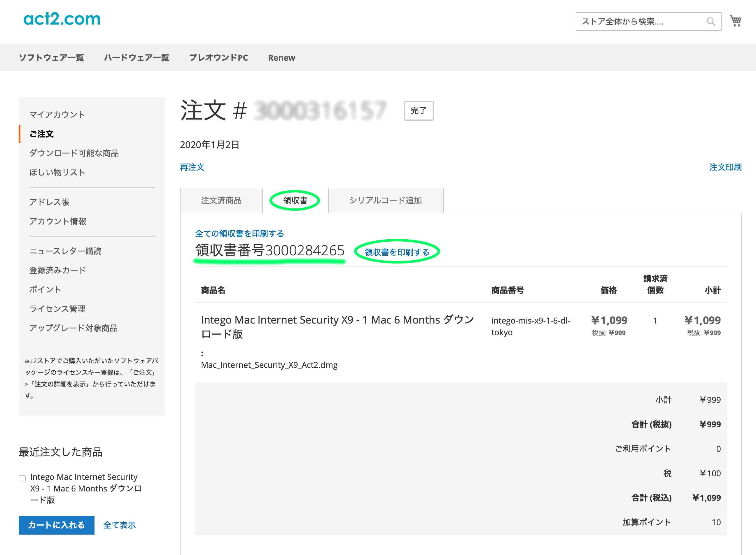Open アドレス帳 in sidebar

click(x=49, y=202)
